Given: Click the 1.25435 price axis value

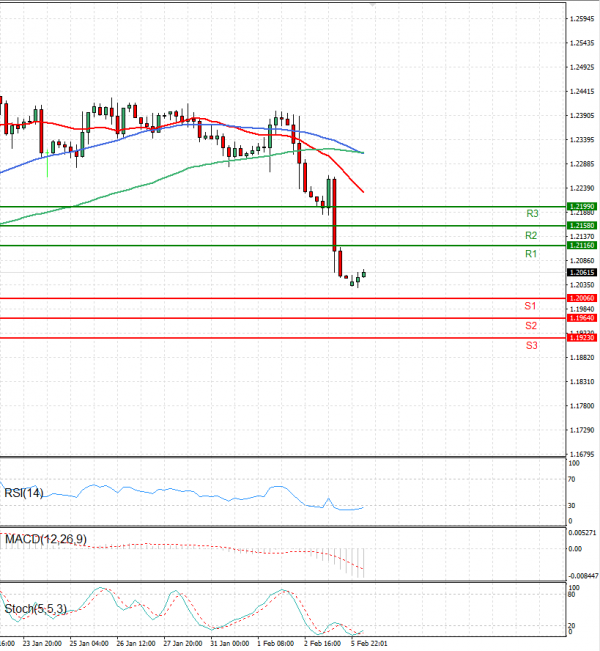Looking at the screenshot, I should pos(582,43).
